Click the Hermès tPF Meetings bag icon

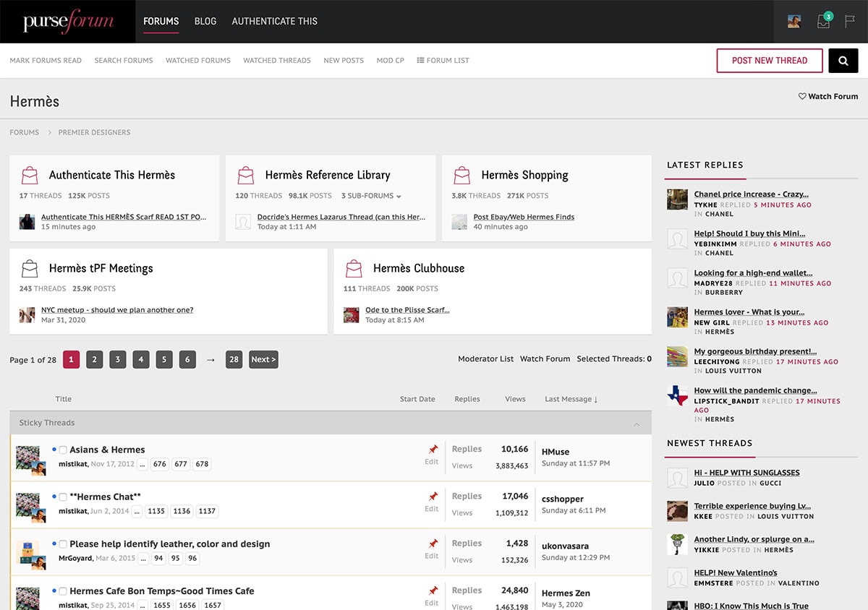30,268
